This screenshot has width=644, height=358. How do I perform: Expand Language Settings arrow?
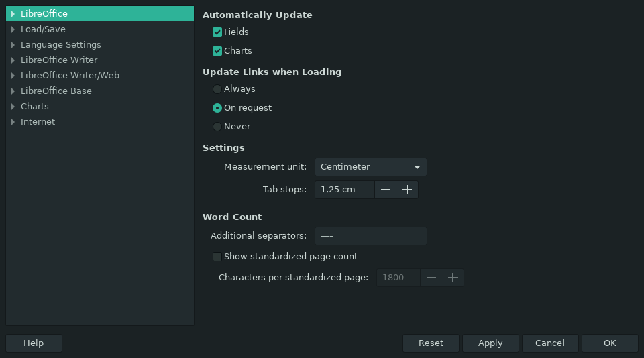pos(13,45)
